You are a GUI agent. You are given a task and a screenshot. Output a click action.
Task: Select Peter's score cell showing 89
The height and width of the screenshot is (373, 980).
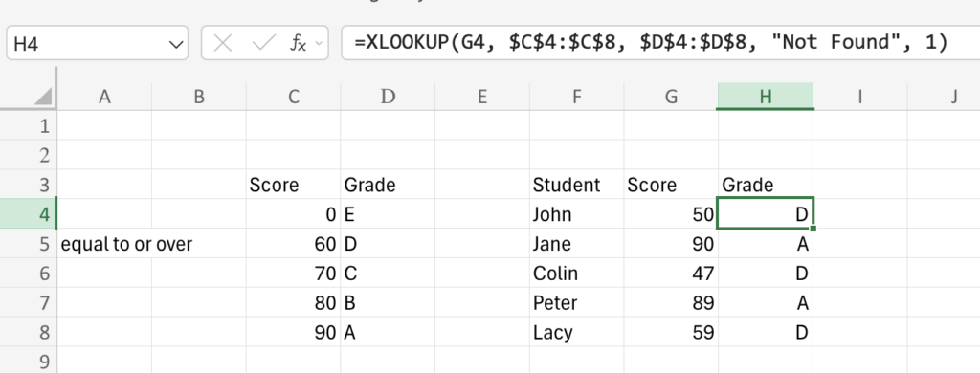[x=671, y=303]
